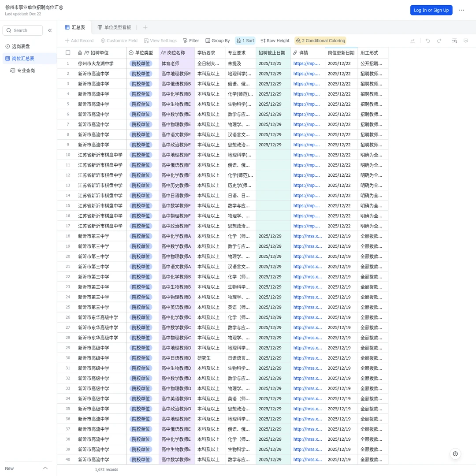Collapse the sidebar with double-chevron icon
The height and width of the screenshot is (476, 476).
click(50, 30)
